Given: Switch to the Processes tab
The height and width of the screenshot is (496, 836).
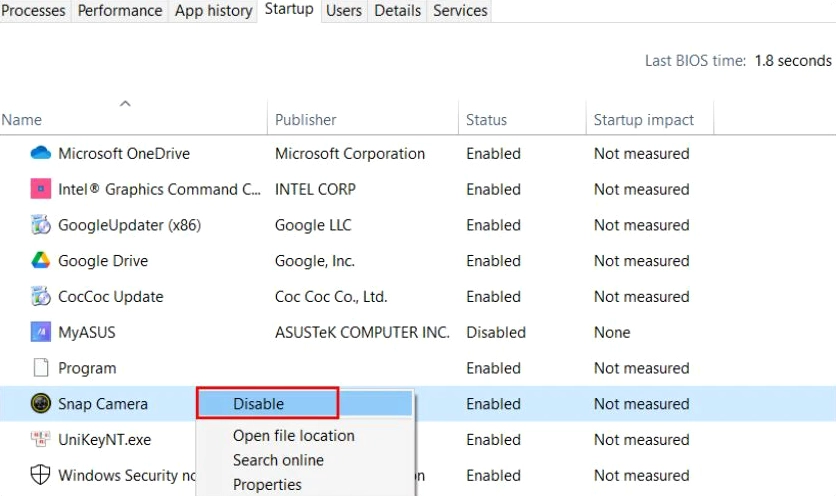Looking at the screenshot, I should (34, 11).
